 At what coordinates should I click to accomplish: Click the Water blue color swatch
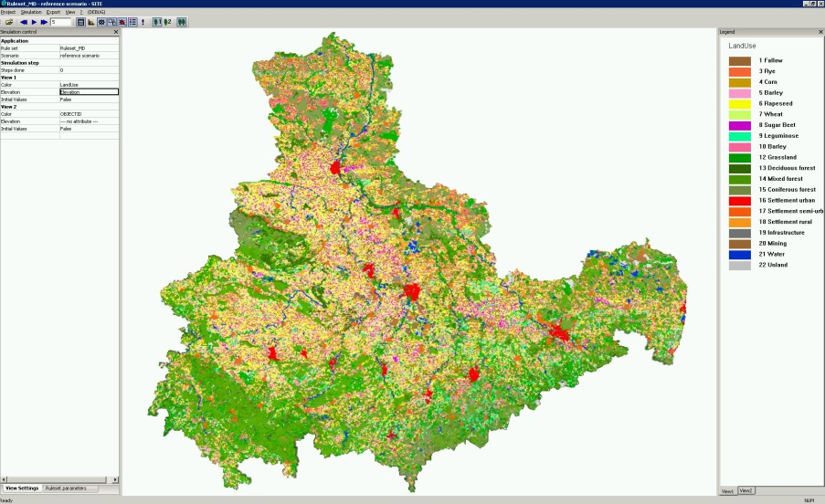coord(740,255)
